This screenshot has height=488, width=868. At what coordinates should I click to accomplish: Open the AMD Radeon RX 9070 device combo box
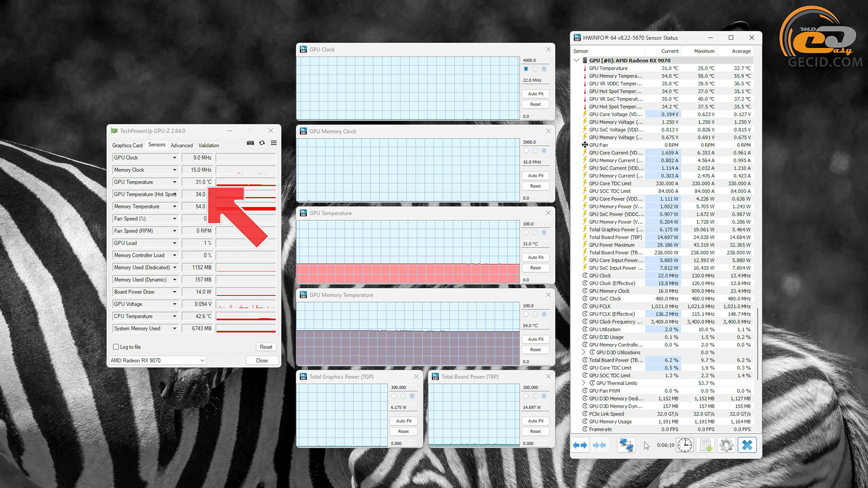[158, 361]
